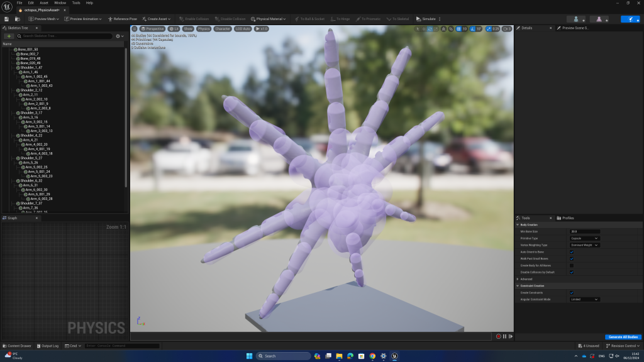Toggle Walk Past Small Bones checkbox

571,258
